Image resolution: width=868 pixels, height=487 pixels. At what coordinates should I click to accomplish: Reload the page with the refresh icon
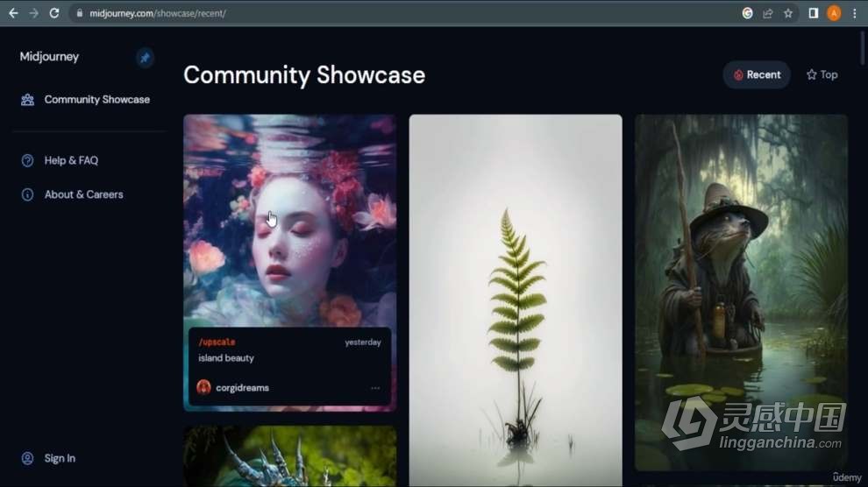(x=54, y=13)
